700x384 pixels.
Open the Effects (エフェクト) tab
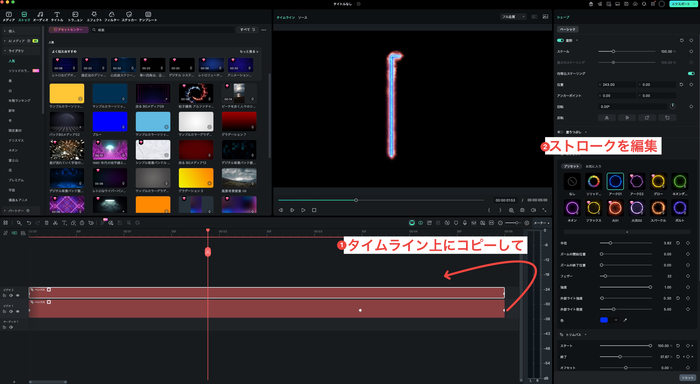coord(94,17)
